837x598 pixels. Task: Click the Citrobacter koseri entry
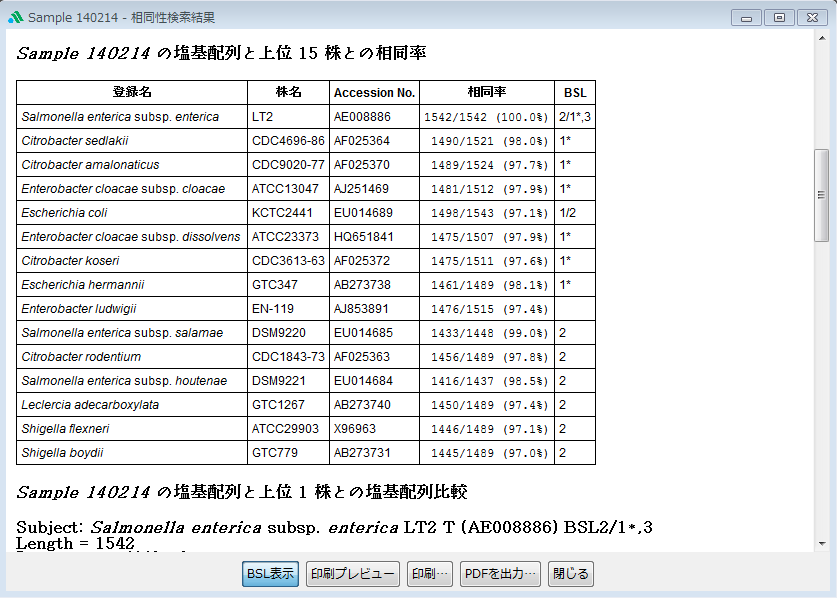[70, 261]
